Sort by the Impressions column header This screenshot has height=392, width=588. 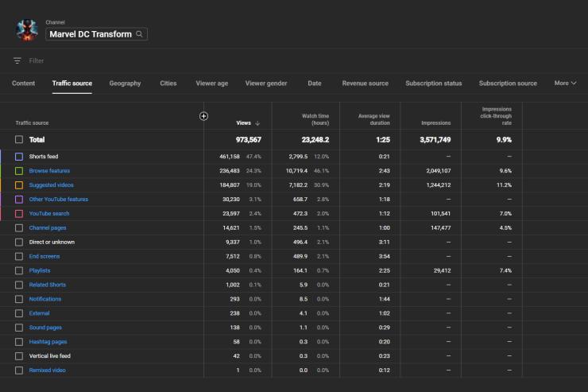(435, 123)
